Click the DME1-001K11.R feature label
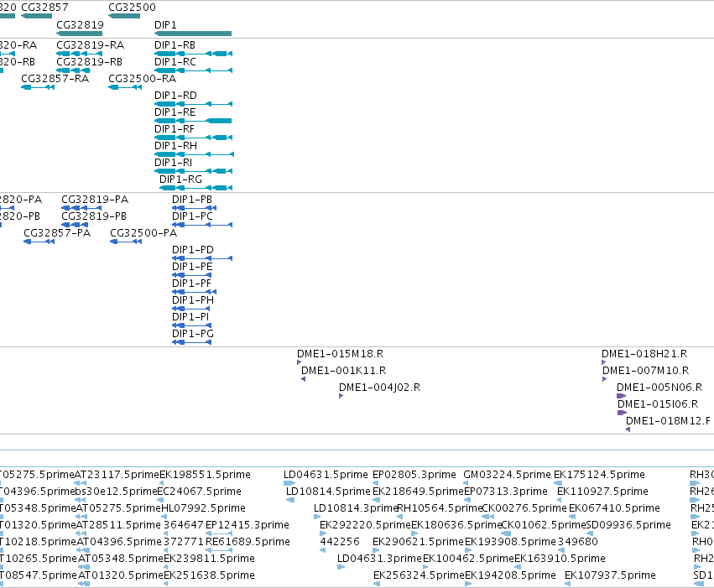 click(344, 371)
